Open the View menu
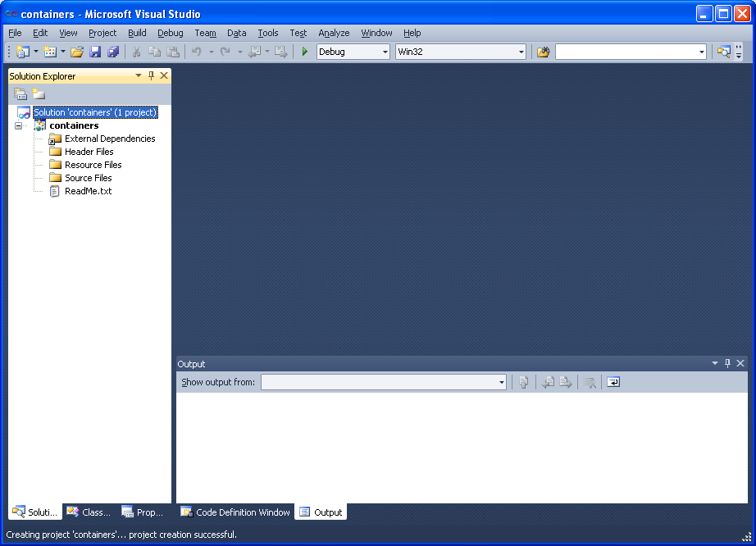The width and height of the screenshot is (756, 546). point(68,33)
